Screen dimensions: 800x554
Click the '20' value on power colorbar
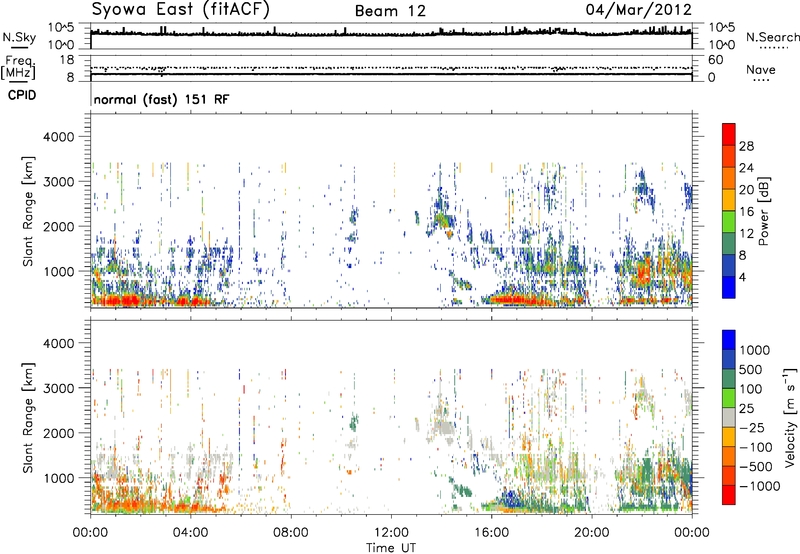746,190
